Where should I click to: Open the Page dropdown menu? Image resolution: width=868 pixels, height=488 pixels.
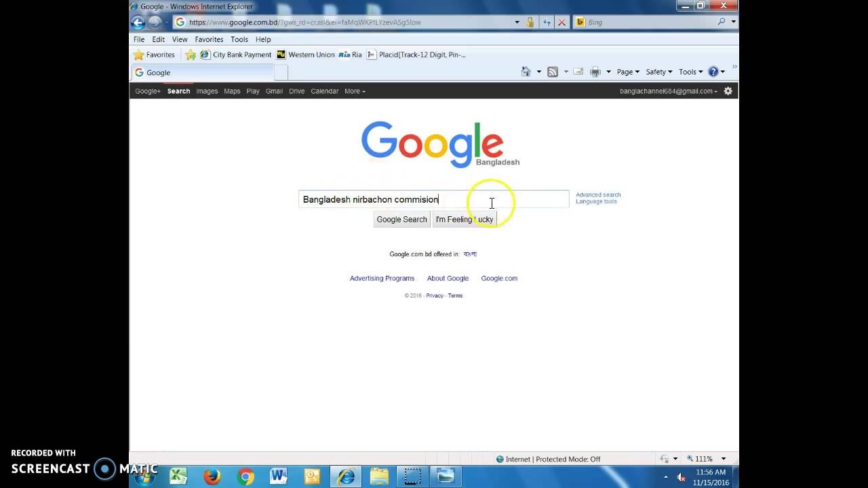tap(628, 72)
